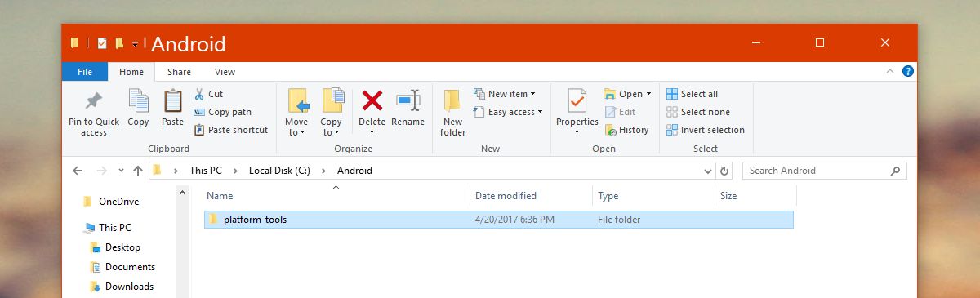Click the red Delete icon
The height and width of the screenshot is (298, 980).
click(x=372, y=100)
